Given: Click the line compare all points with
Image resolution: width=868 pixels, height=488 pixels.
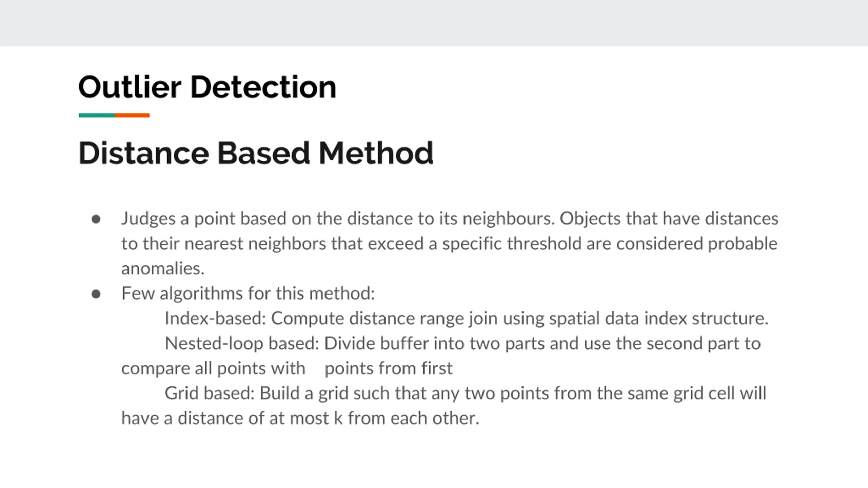Looking at the screenshot, I should click(213, 368).
